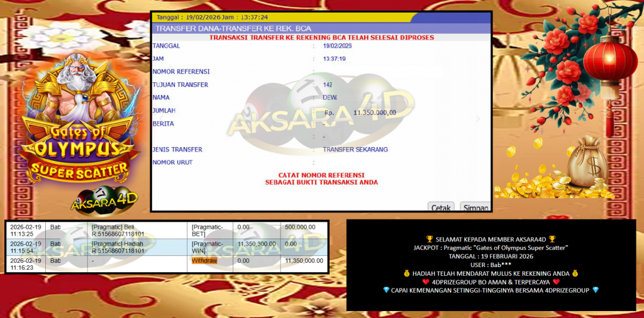Viewport: 644px width, 318px height.
Task: Click the Simpan button
Action: click(475, 207)
